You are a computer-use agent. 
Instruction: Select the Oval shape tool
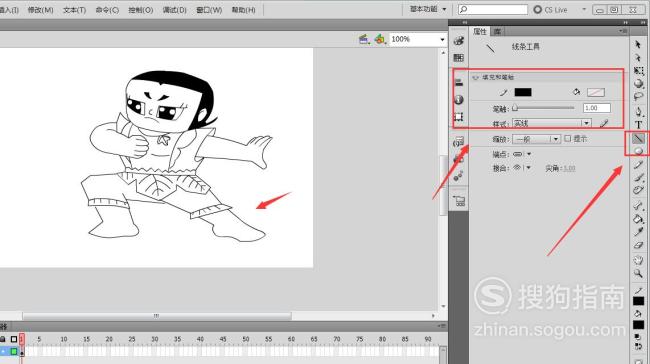pos(638,151)
